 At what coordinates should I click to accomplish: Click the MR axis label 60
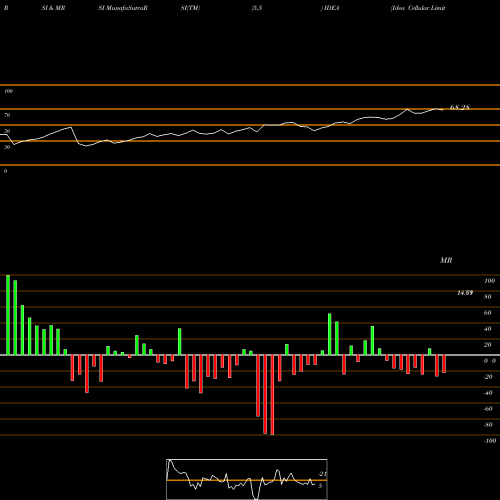point(487,313)
